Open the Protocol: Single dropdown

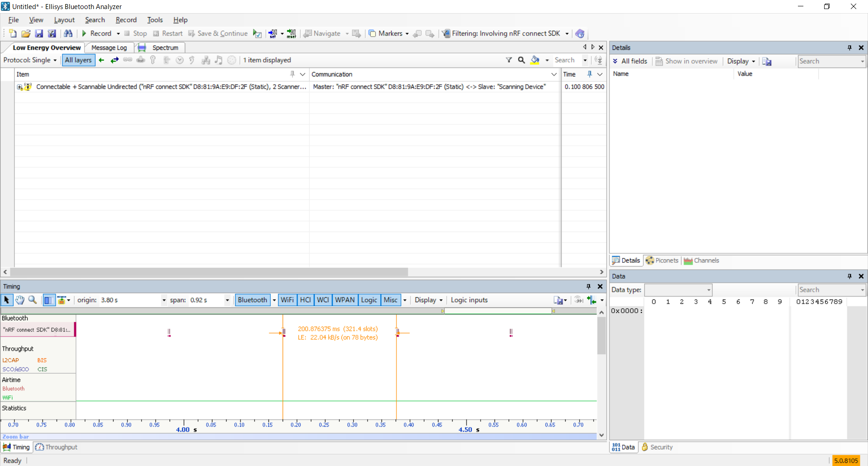click(30, 60)
